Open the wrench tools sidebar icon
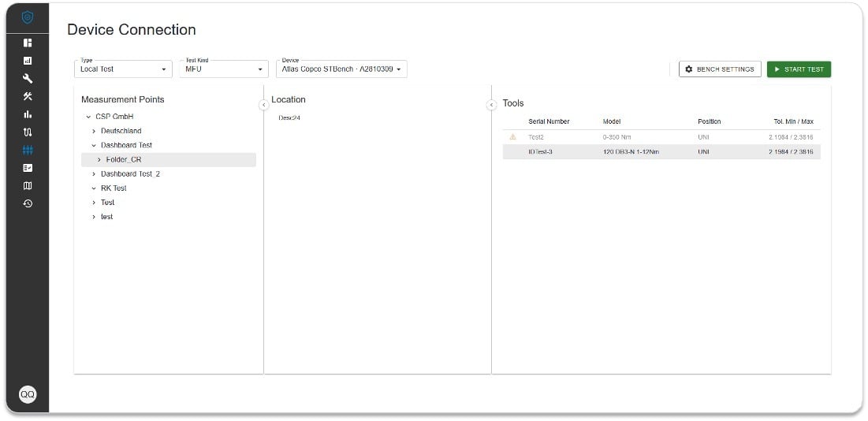 [x=28, y=79]
